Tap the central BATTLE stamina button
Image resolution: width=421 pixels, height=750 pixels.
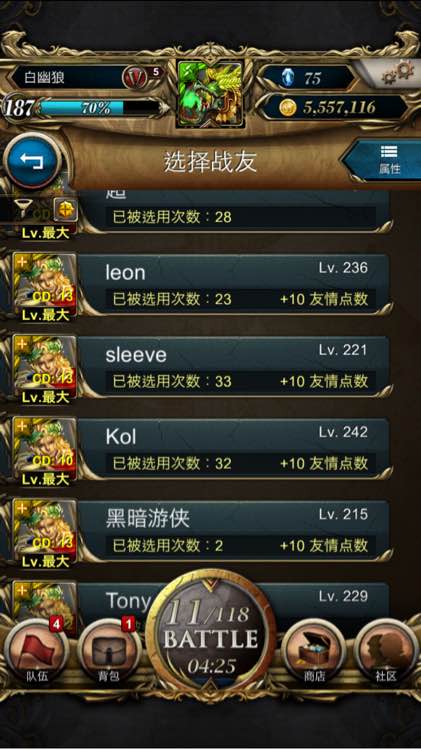click(x=211, y=632)
